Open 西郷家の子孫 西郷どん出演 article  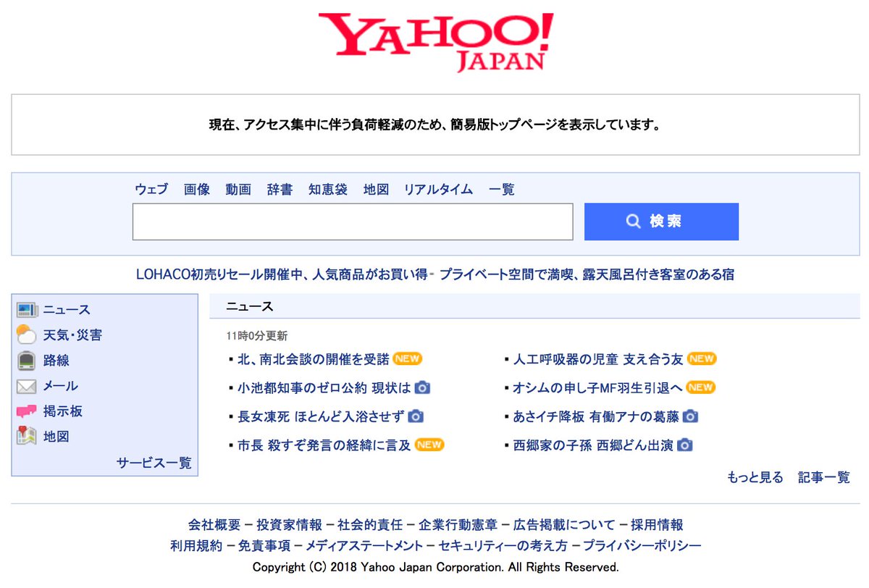click(593, 445)
